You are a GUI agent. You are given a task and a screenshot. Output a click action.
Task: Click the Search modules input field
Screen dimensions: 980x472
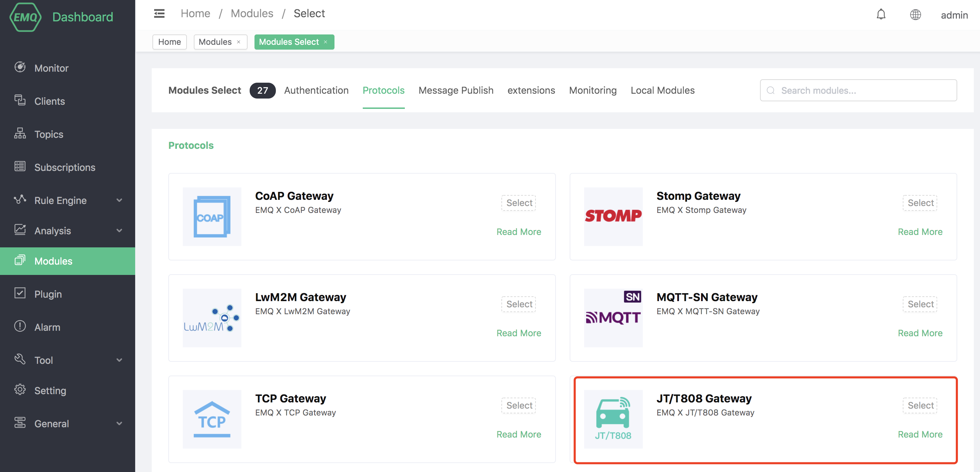pyautogui.click(x=858, y=91)
